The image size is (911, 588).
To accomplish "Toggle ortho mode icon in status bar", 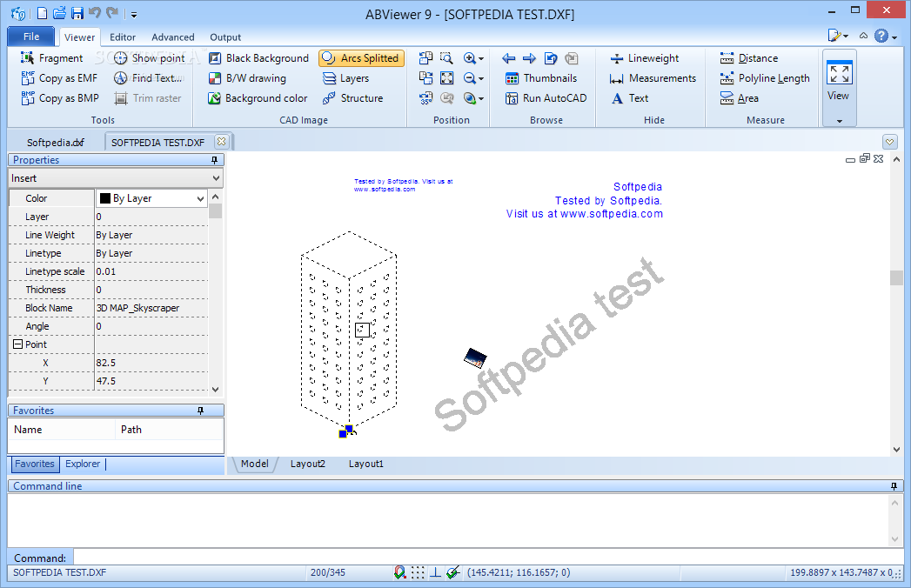I will (x=435, y=572).
